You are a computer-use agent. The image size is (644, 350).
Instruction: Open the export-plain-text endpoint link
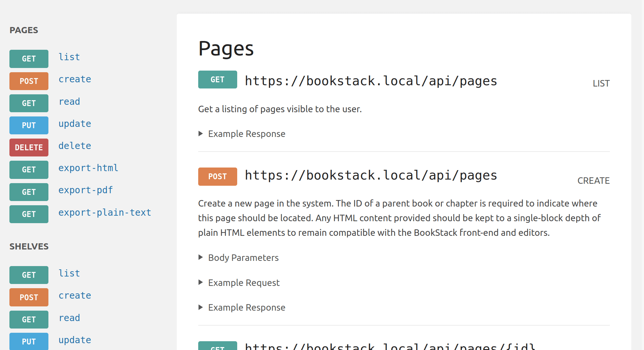click(105, 213)
